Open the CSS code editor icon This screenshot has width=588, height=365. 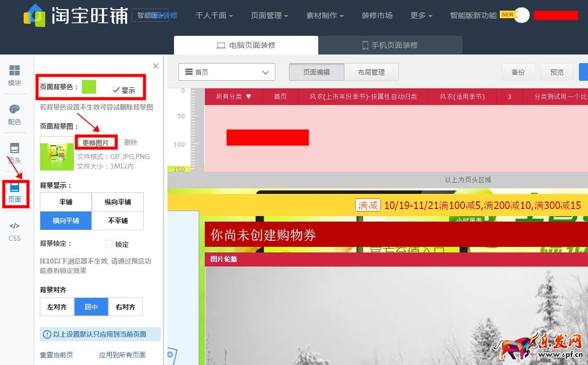coord(15,231)
